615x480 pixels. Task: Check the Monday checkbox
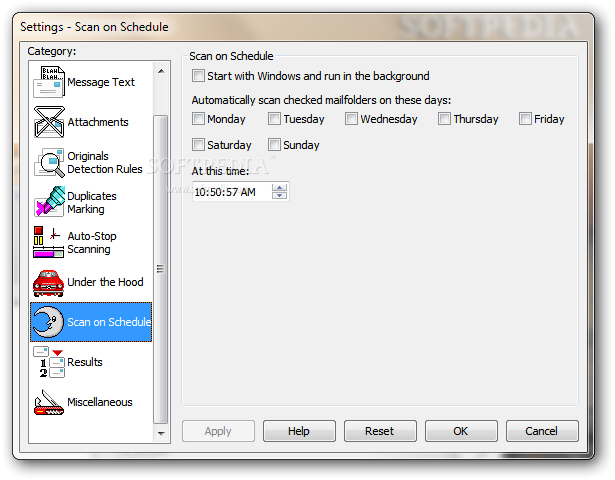coord(198,118)
